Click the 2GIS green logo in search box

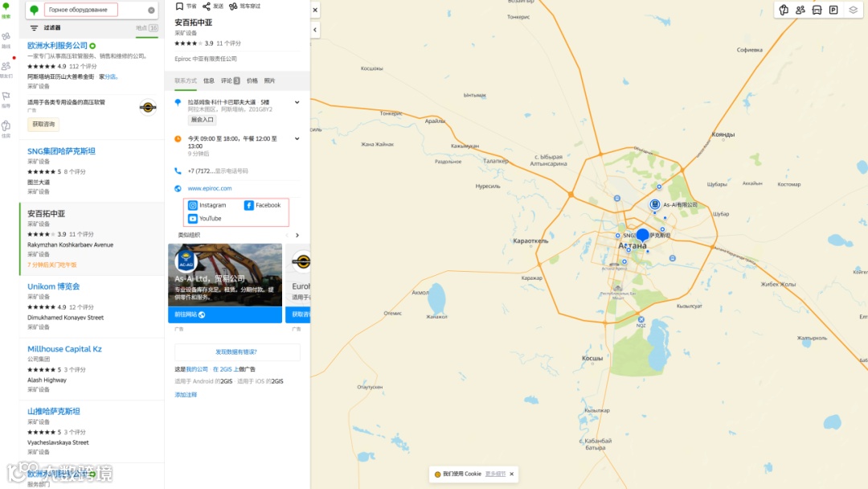[35, 10]
